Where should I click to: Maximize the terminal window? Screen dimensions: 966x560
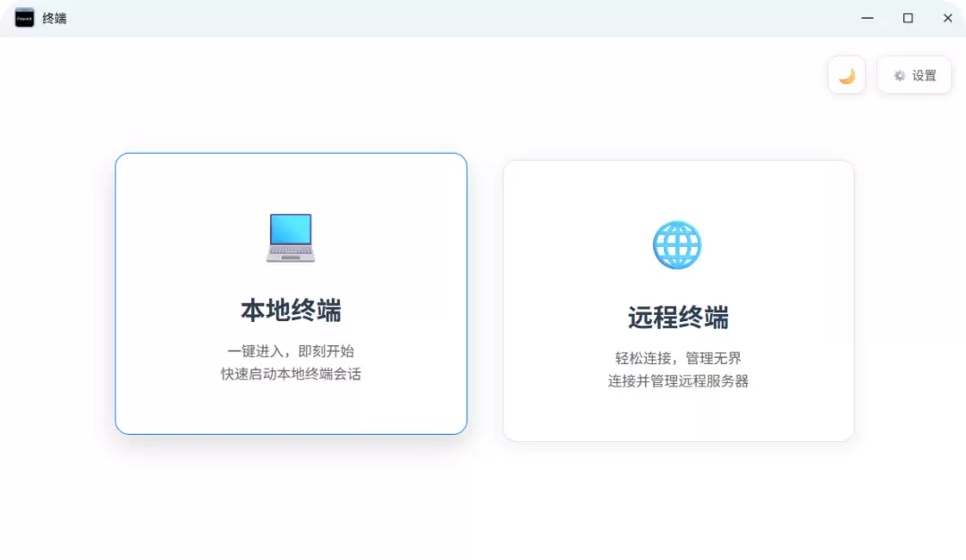907,18
